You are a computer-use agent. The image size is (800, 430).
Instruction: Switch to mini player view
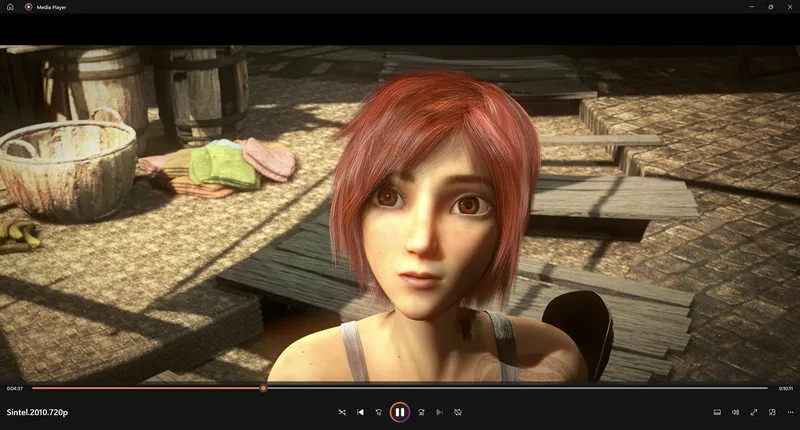point(772,412)
